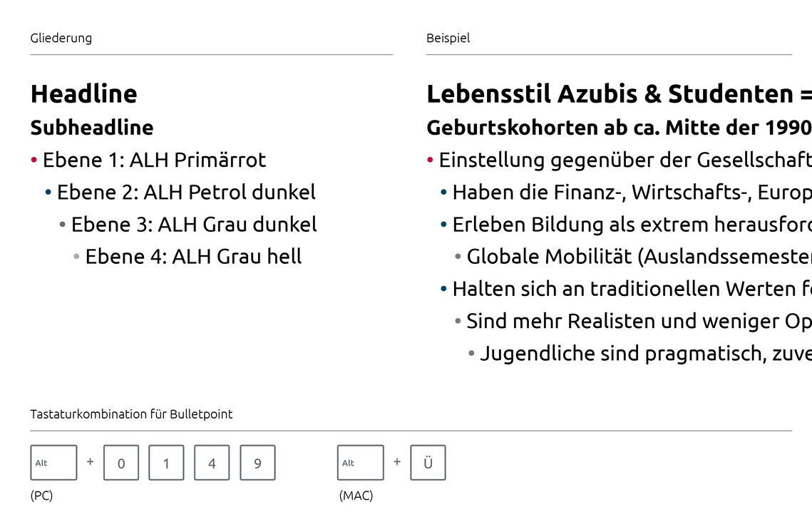Select the Beispiel section label
The height and width of the screenshot is (512, 812).
click(x=448, y=38)
